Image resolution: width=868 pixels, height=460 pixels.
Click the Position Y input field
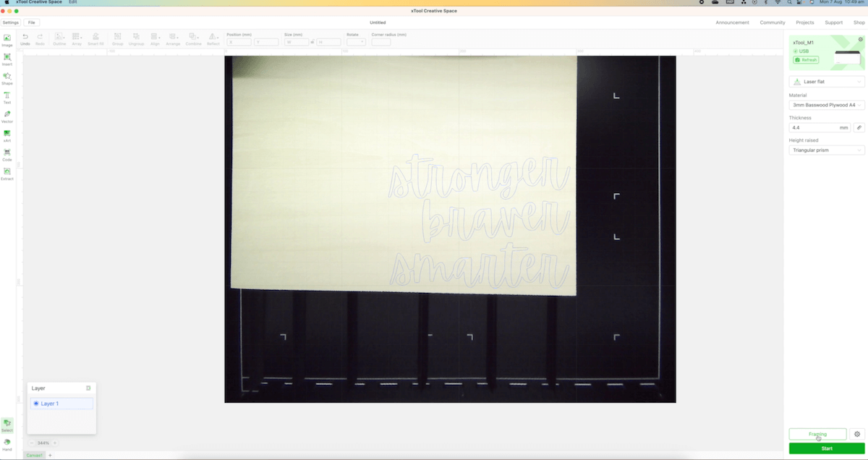[x=266, y=42]
